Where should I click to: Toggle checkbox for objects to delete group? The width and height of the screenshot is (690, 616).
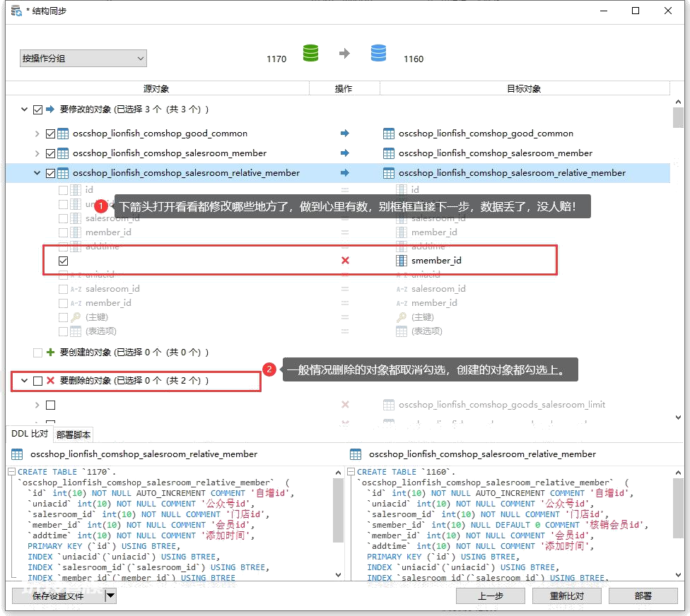(x=38, y=381)
